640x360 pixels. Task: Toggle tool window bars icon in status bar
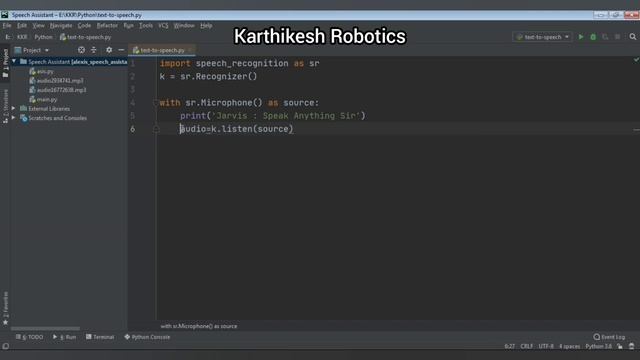[x=6, y=346]
